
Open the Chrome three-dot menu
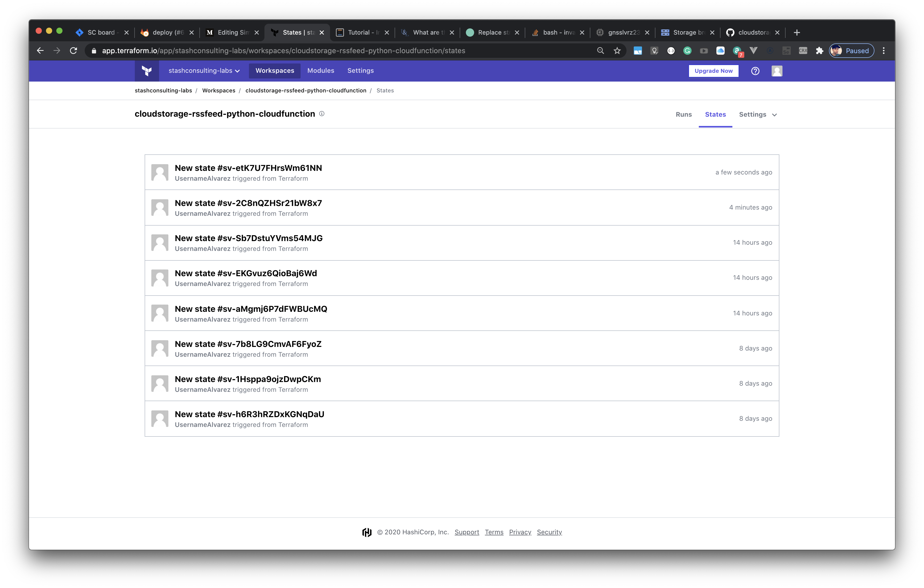click(884, 51)
